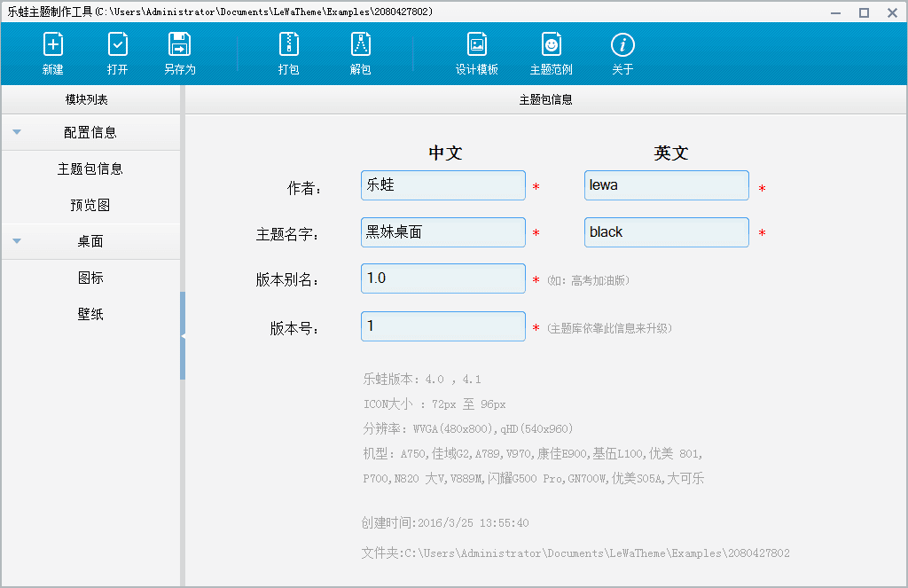Click the English author field showing lewa
The image size is (908, 588).
[x=666, y=185]
